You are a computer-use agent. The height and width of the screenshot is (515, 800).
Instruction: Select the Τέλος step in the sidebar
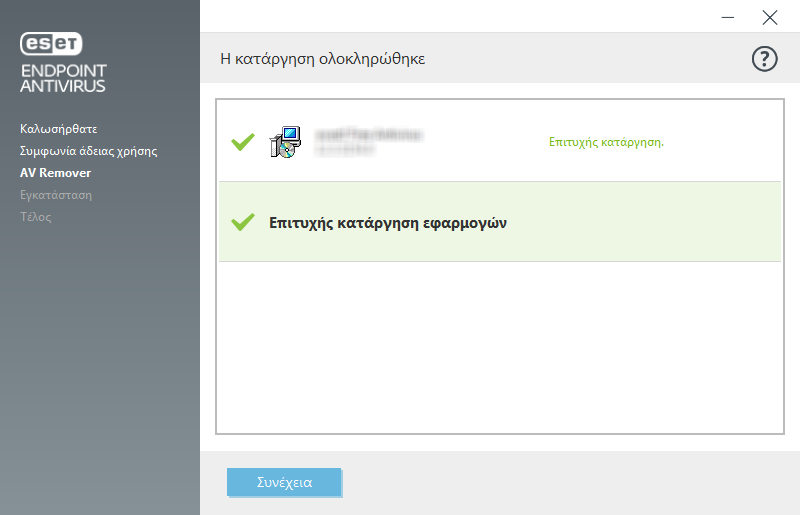pos(36,217)
